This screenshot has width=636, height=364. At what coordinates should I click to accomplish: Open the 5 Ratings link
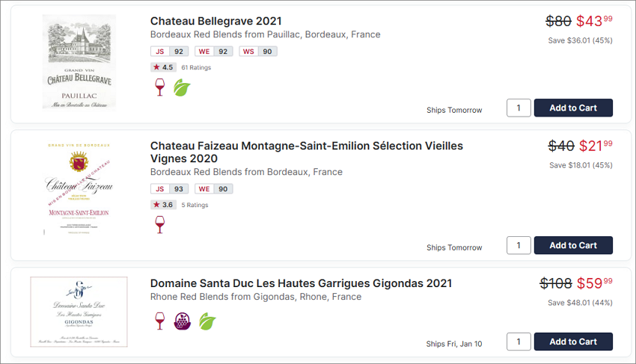pos(195,205)
